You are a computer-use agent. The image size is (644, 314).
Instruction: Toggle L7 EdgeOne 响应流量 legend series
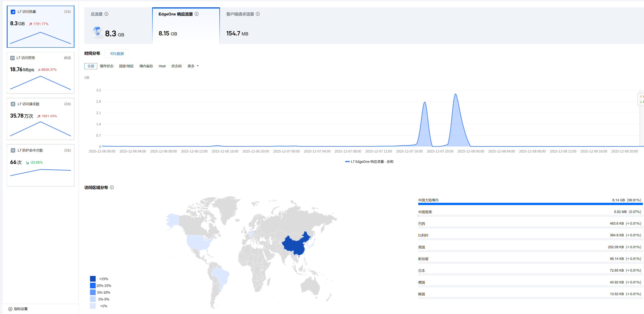[369, 162]
